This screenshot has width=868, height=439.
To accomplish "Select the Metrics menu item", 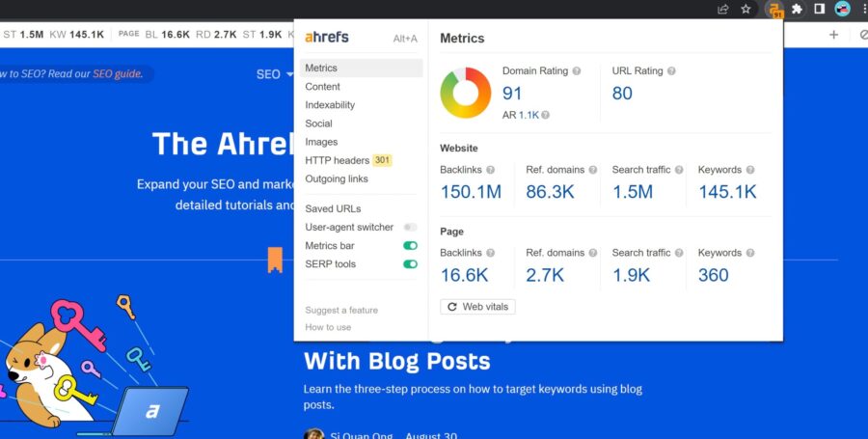I will pyautogui.click(x=361, y=69).
